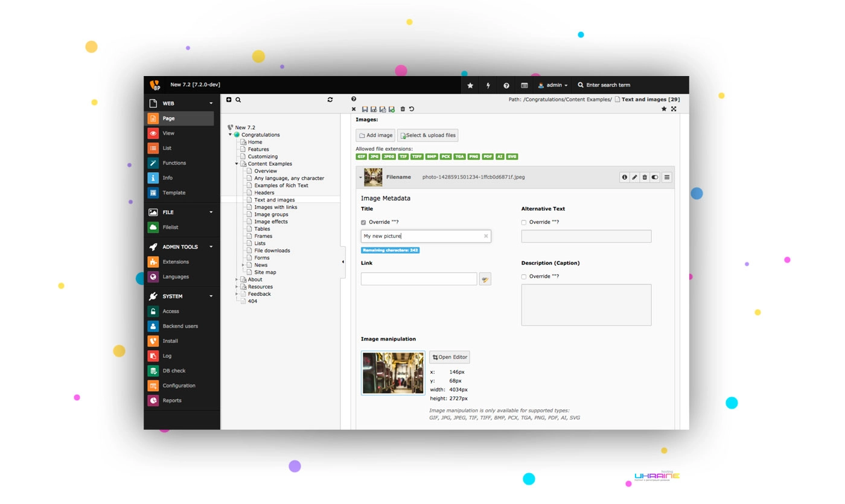845x504 pixels.
Task: Uncheck Title Override checkbox
Action: [363, 223]
